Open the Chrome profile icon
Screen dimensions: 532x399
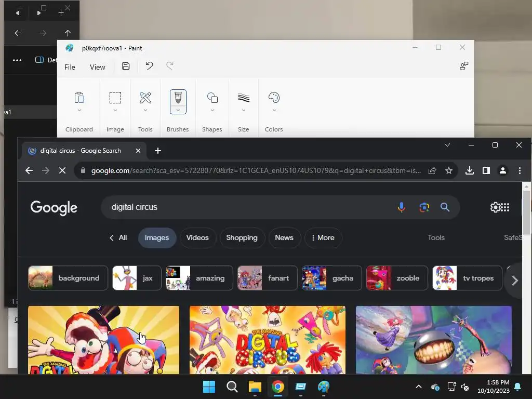point(503,170)
